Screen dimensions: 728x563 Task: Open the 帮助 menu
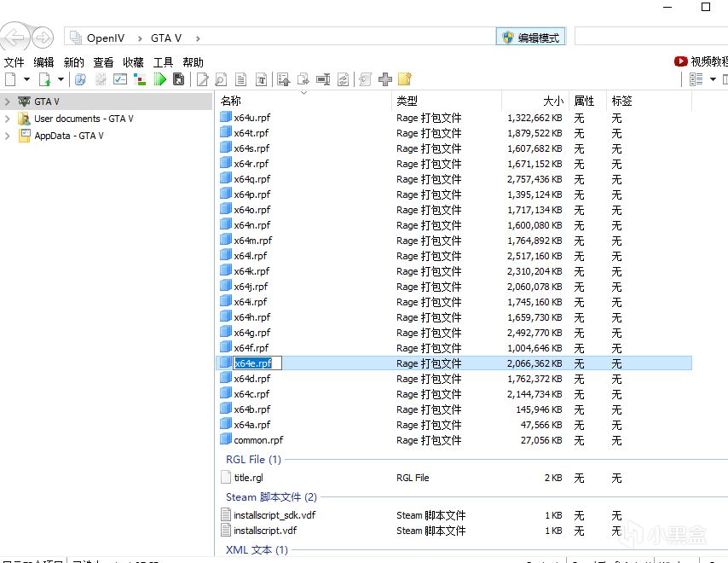tap(194, 62)
